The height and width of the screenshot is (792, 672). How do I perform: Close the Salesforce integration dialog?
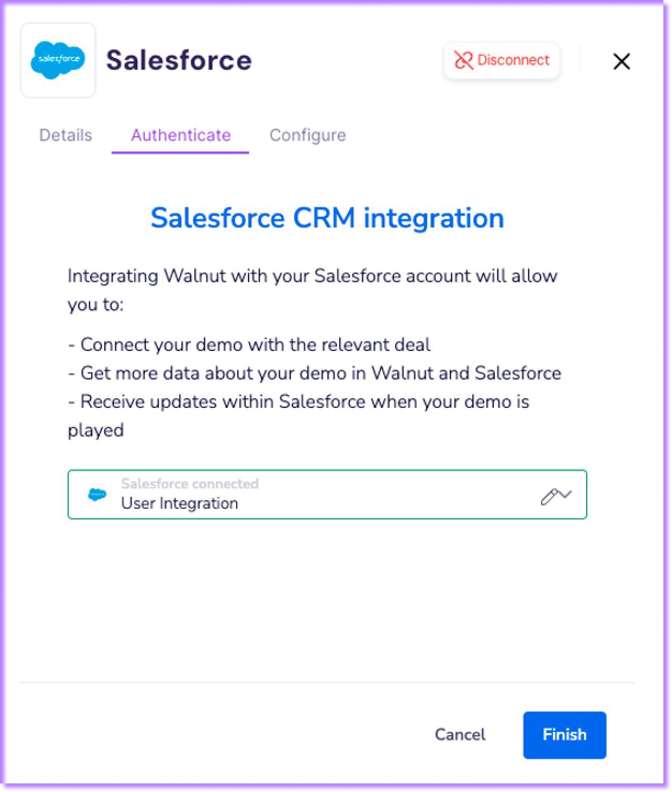622,61
